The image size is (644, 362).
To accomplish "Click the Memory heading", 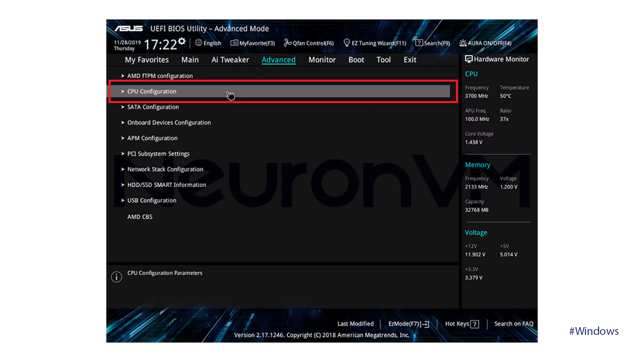I will [478, 165].
